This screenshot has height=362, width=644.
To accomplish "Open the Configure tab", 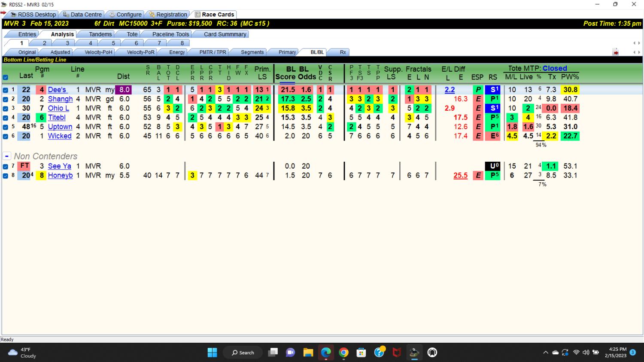I will tap(125, 15).
